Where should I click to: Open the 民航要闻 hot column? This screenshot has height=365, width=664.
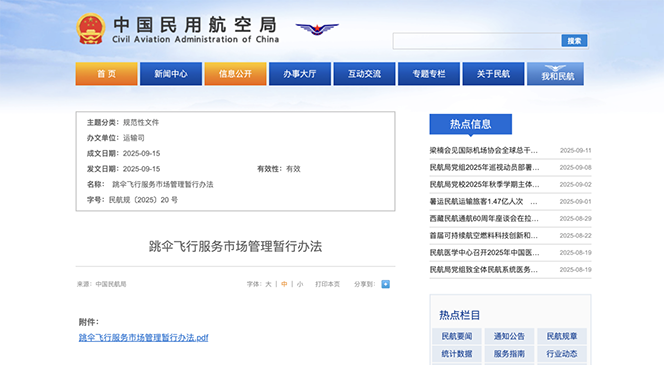pos(456,336)
